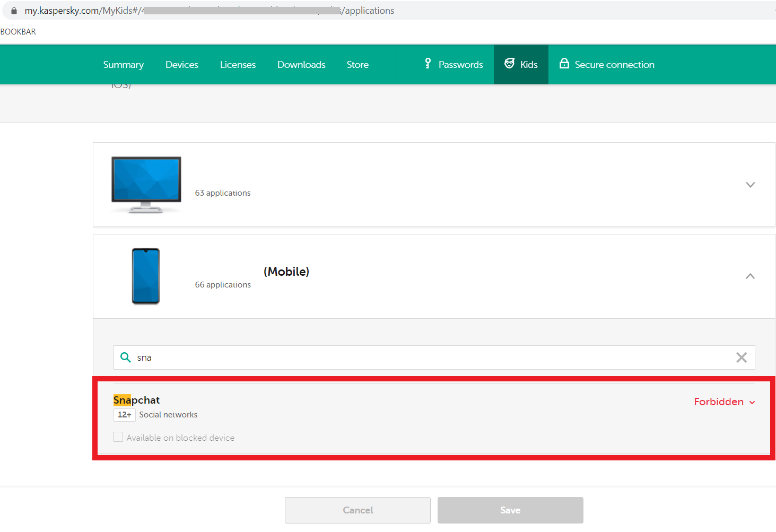Select the mobile phone image

coord(146,276)
